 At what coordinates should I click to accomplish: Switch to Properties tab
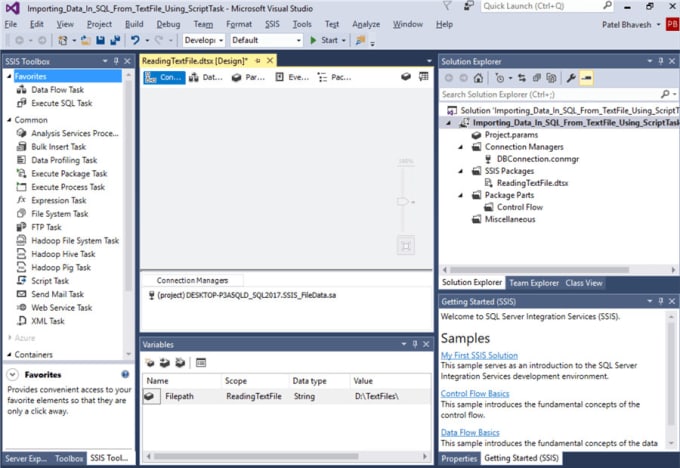click(459, 458)
